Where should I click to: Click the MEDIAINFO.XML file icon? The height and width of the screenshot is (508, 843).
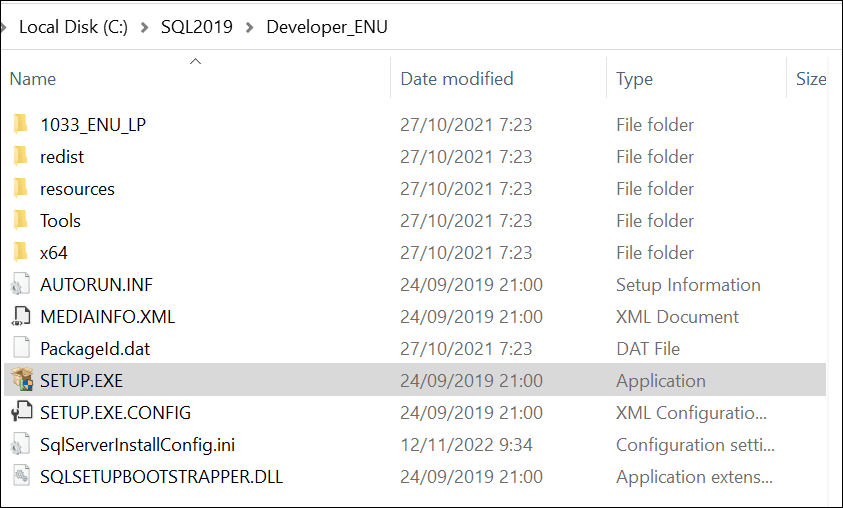pos(20,317)
